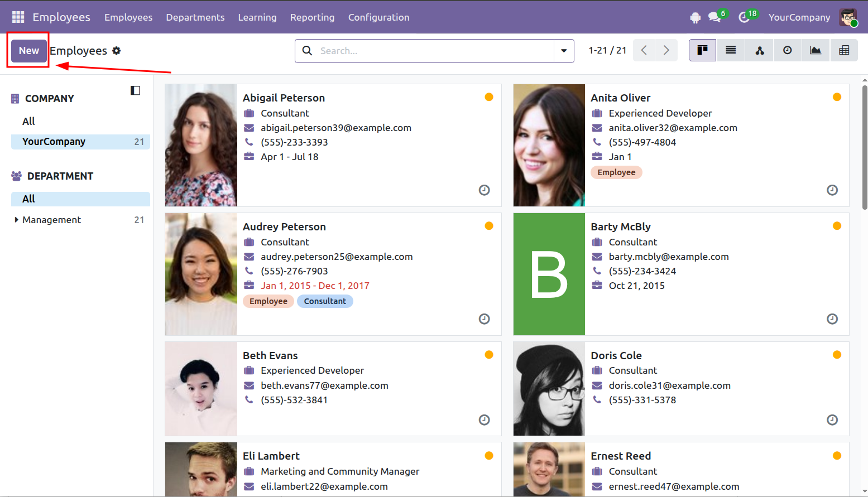The image size is (868, 497).
Task: Open activity clock on Anita Oliver card
Action: point(832,190)
